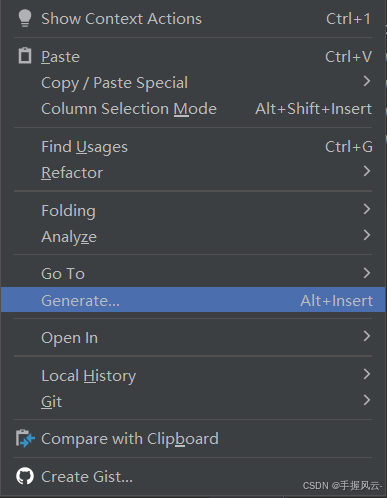Expand the Folding submenu chevron

(367, 209)
